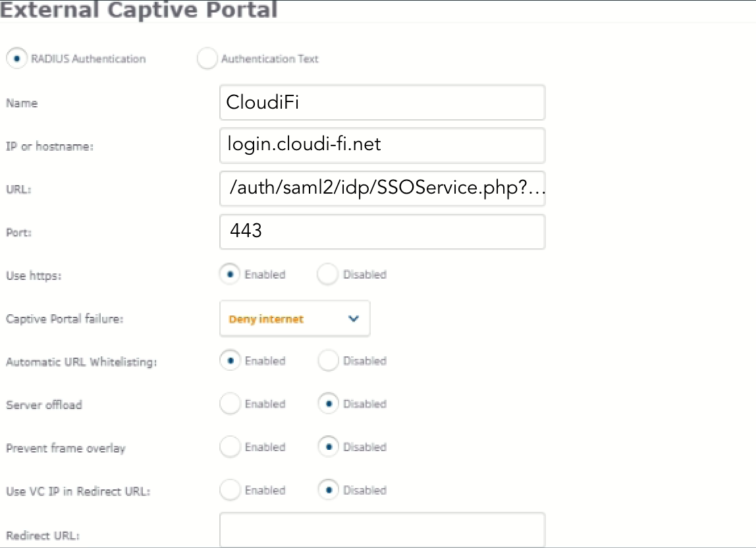Disable Server offload
Viewport: 756px width, 548px height.
pyautogui.click(x=327, y=404)
